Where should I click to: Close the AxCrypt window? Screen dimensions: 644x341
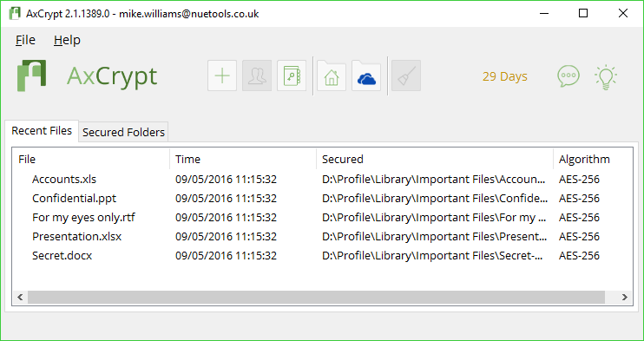pyautogui.click(x=622, y=14)
